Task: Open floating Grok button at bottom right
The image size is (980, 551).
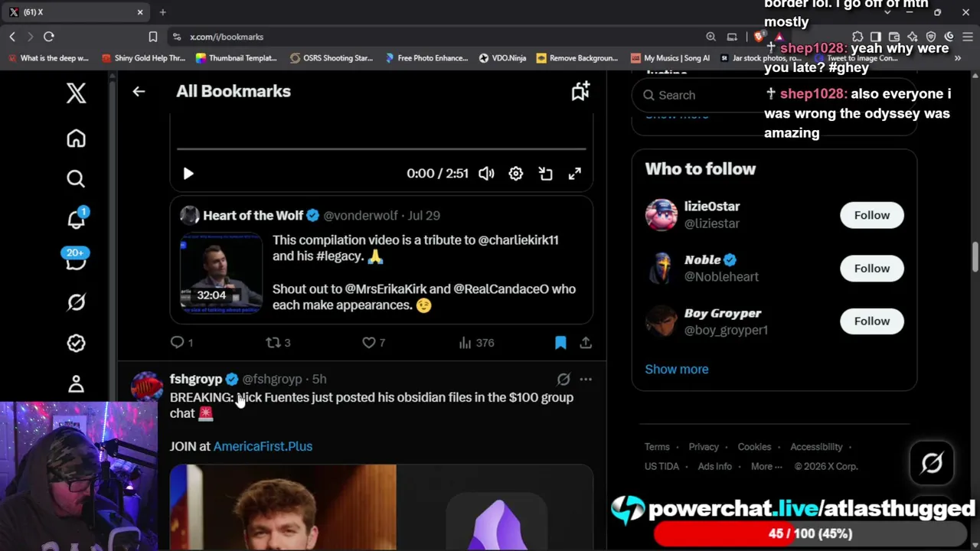Action: (x=932, y=463)
